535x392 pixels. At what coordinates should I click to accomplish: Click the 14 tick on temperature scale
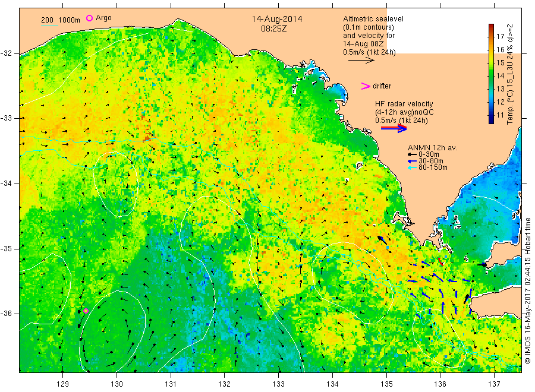(x=500, y=75)
